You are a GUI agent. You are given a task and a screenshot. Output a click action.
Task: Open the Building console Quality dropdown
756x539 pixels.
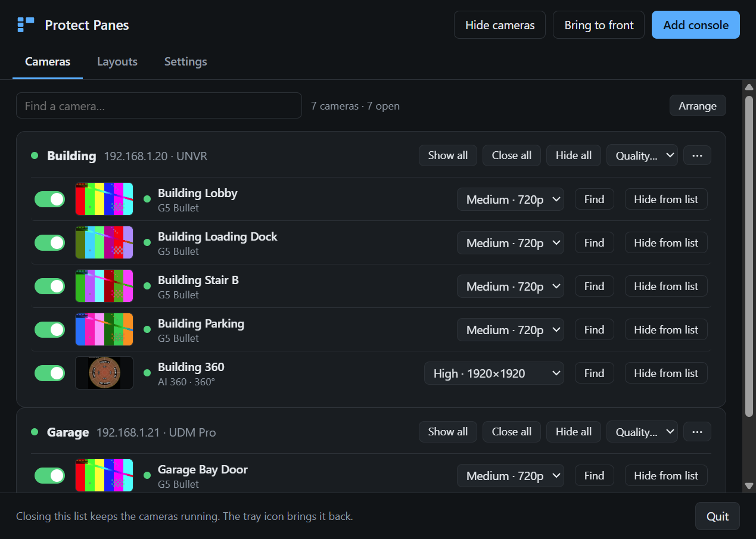[642, 155]
